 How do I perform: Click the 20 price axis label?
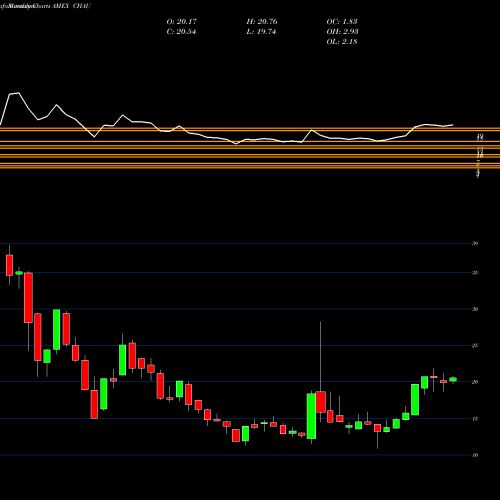pyautogui.click(x=475, y=382)
